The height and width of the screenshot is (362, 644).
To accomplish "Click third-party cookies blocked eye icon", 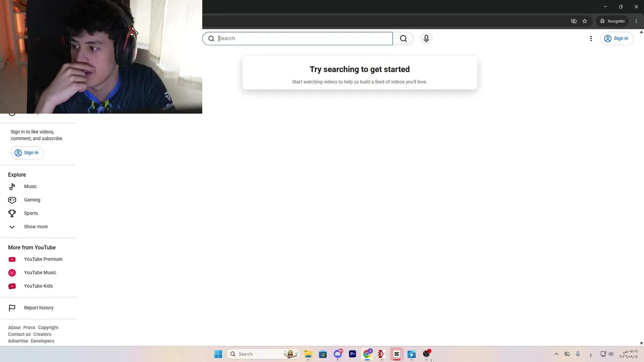I will click(x=574, y=21).
